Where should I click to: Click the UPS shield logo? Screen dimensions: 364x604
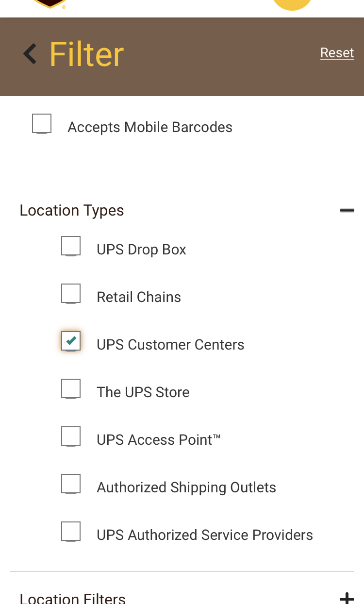pos(50,4)
